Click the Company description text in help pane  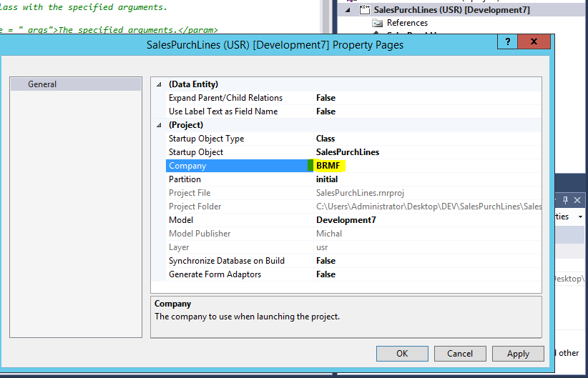pos(247,317)
